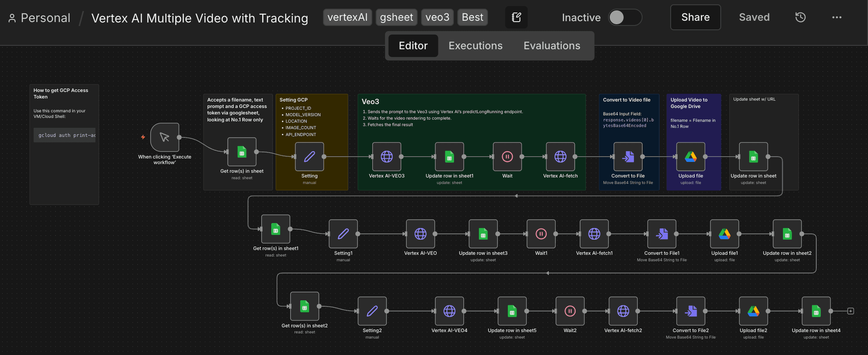Click the edit tags icon button
Image resolution: width=868 pixels, height=355 pixels.
[x=516, y=17]
